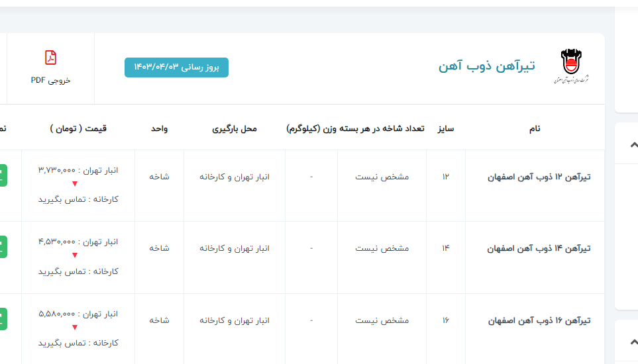638x364 pixels.
Task: Open chart button for Tirahan 16 row
Action: click(x=3, y=320)
